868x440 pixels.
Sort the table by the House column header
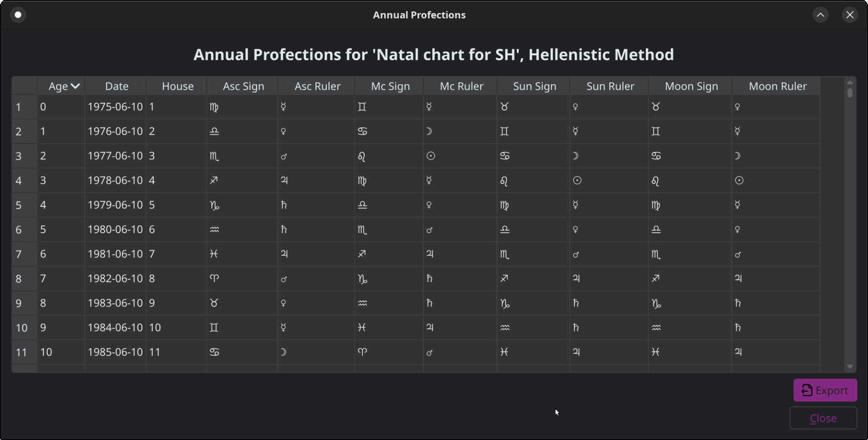[177, 86]
